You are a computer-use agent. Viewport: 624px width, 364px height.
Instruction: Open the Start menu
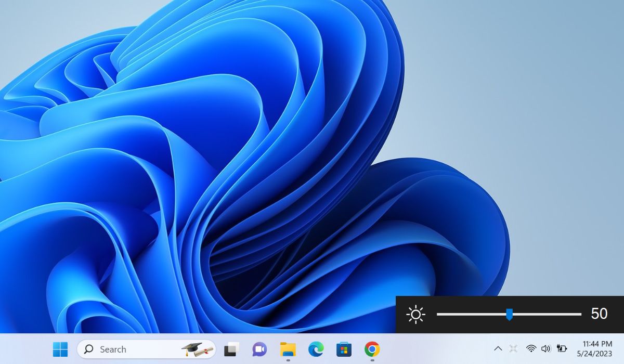coord(62,349)
